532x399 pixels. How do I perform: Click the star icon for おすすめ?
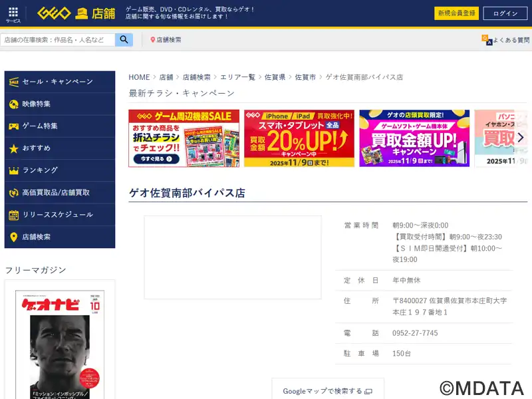coord(13,148)
